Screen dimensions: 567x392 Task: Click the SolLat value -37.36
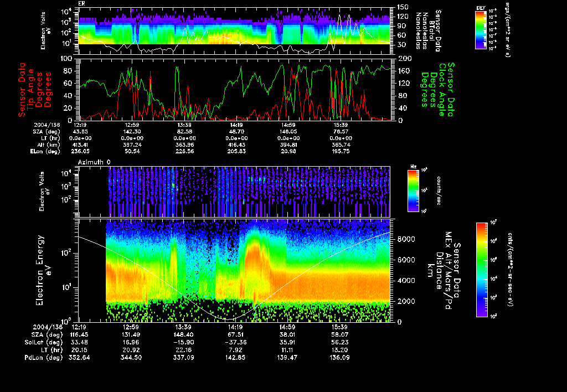[235, 342]
